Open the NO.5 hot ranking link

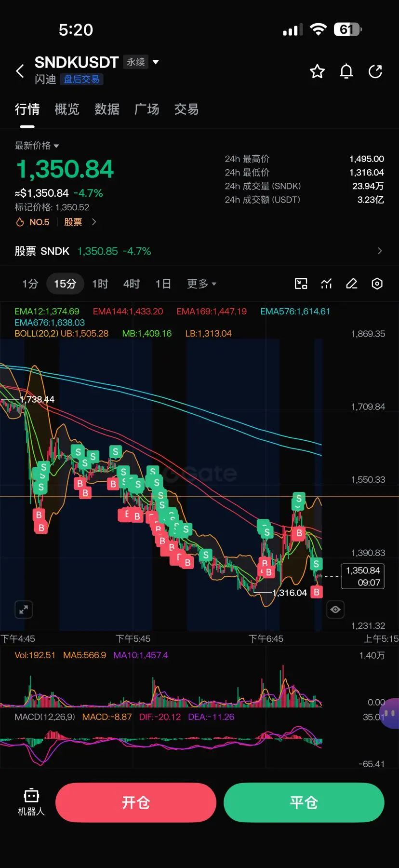33,222
